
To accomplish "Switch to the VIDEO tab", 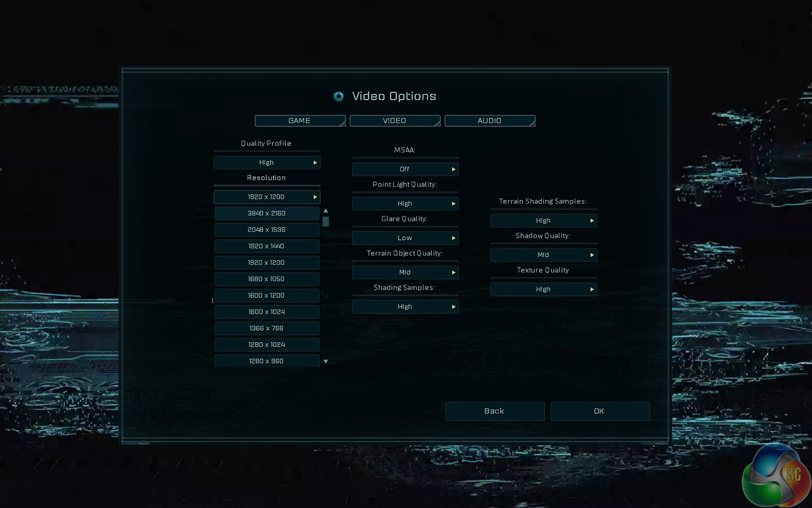I will [x=395, y=121].
